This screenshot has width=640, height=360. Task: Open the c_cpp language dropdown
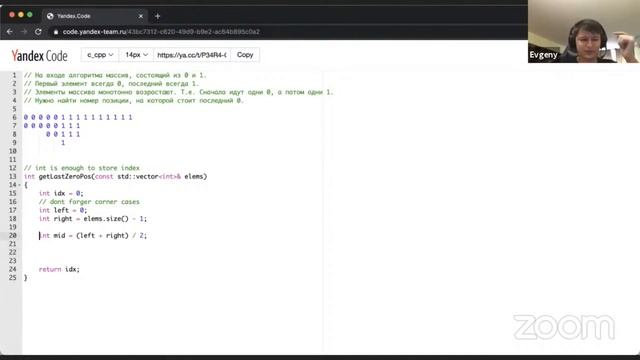pos(100,55)
